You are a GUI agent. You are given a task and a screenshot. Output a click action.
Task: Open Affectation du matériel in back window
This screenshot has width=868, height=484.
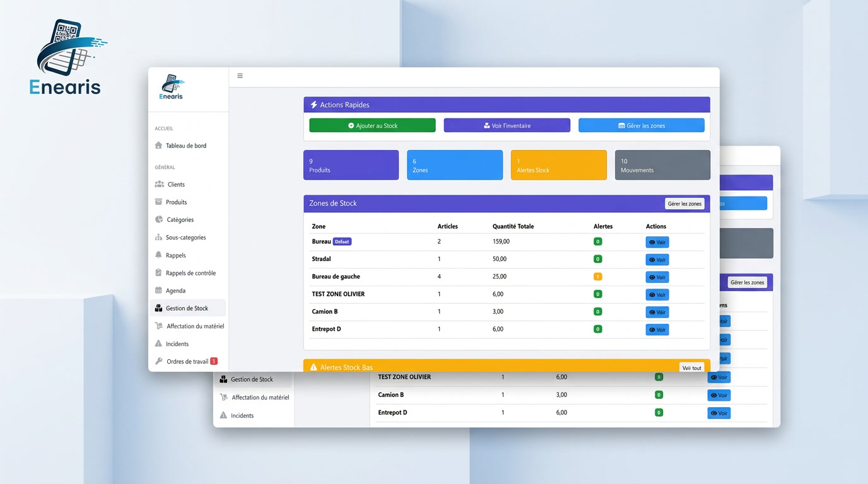click(x=254, y=398)
